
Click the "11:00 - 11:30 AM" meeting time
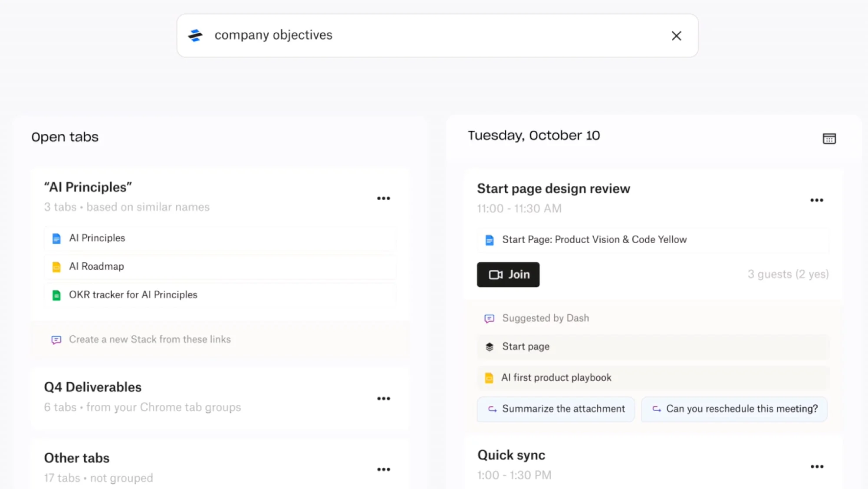519,209
